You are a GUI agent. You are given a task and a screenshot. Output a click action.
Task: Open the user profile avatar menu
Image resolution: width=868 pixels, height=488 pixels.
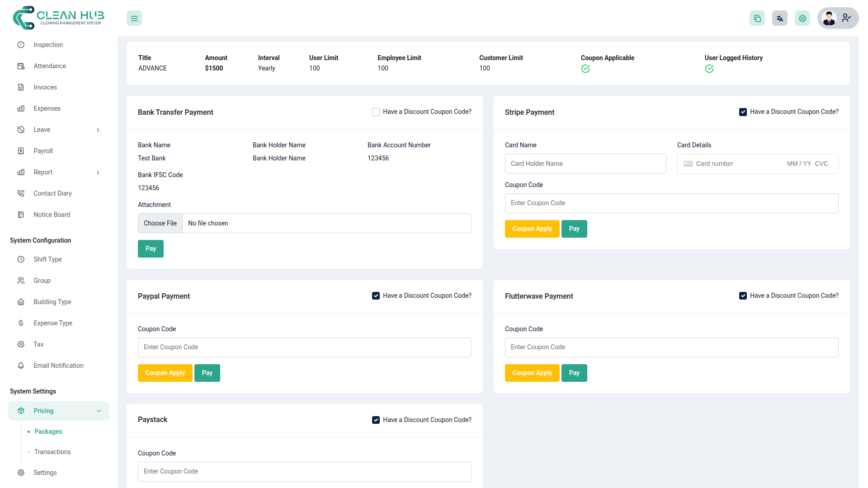point(829,18)
